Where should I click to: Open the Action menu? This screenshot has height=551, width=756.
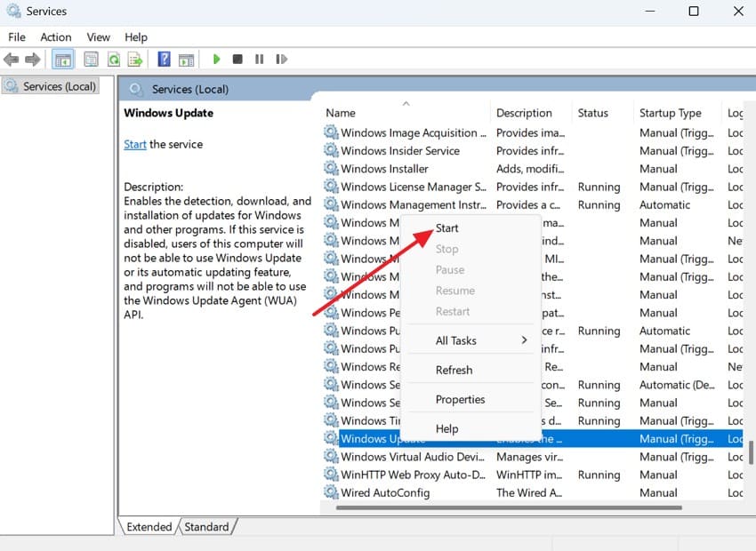point(56,37)
